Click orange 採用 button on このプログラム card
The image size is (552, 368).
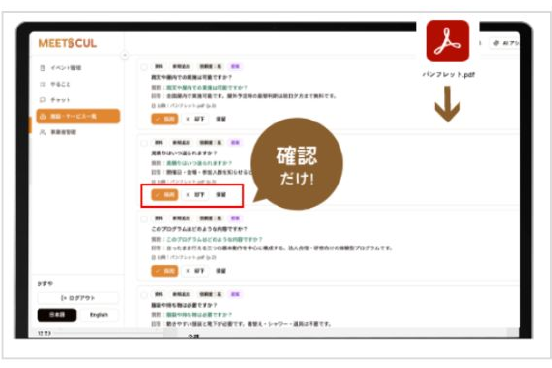pyautogui.click(x=165, y=271)
